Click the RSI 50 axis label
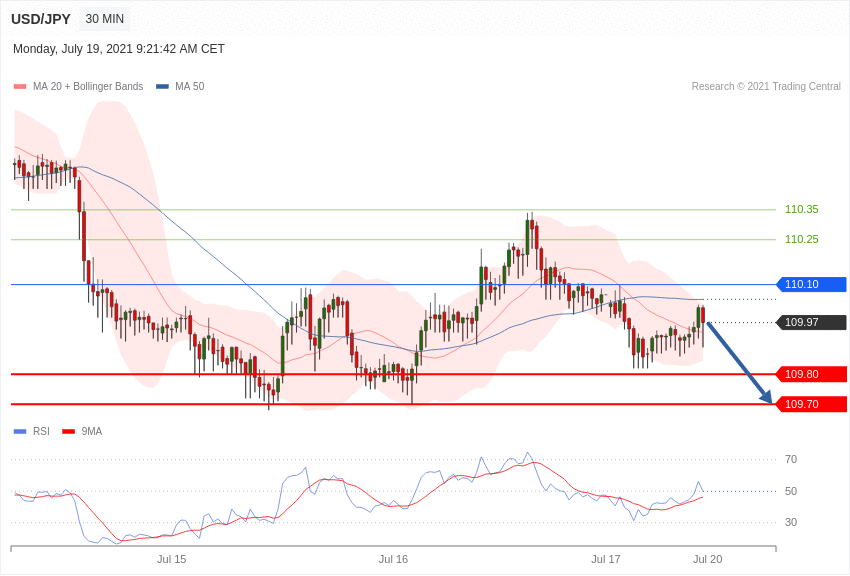The width and height of the screenshot is (850, 576). [791, 491]
